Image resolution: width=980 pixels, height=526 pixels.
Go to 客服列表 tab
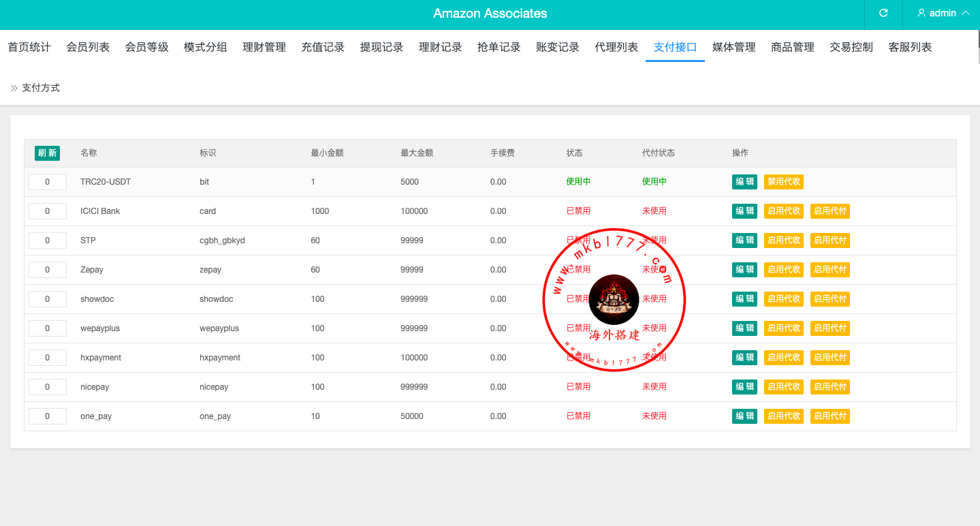(x=911, y=47)
